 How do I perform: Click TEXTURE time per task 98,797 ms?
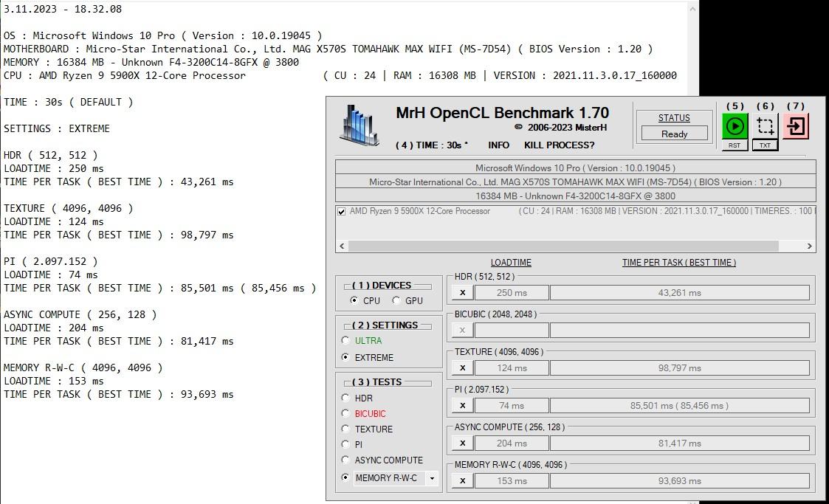pyautogui.click(x=679, y=367)
